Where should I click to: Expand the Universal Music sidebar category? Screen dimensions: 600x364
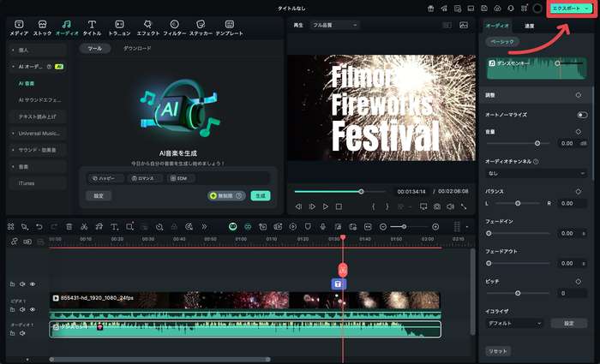pyautogui.click(x=38, y=134)
